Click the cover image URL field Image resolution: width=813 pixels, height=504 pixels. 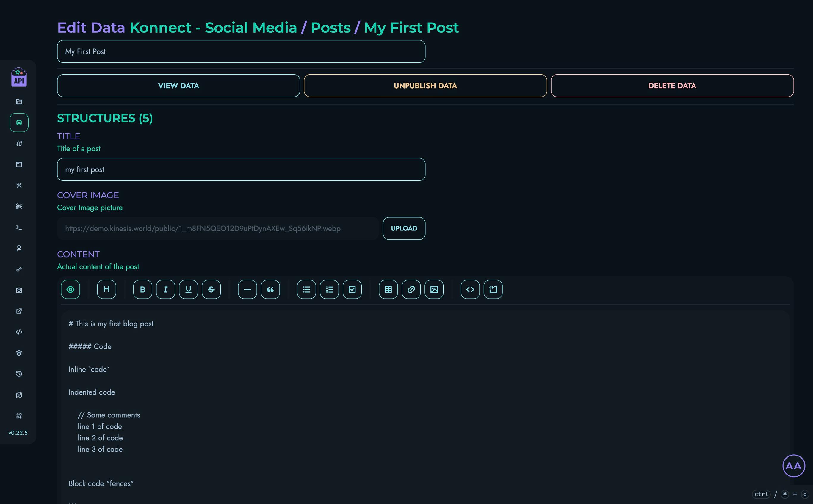pyautogui.click(x=218, y=228)
